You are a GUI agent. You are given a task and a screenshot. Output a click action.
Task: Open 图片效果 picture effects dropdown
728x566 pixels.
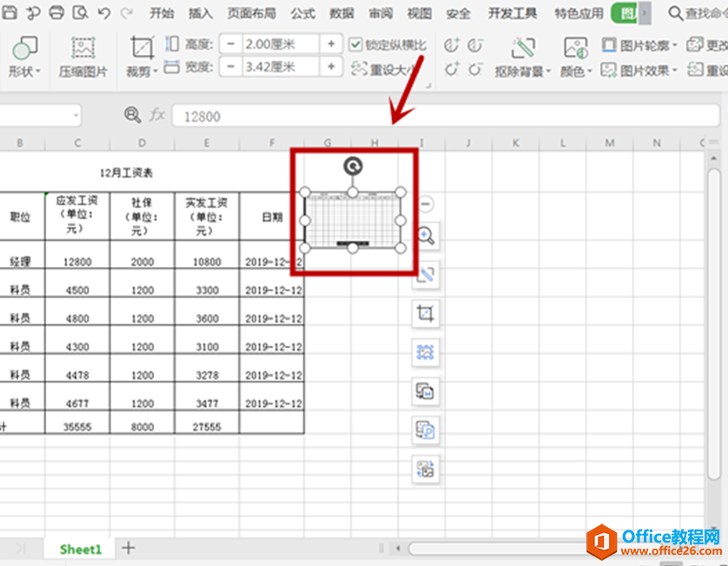(639, 70)
